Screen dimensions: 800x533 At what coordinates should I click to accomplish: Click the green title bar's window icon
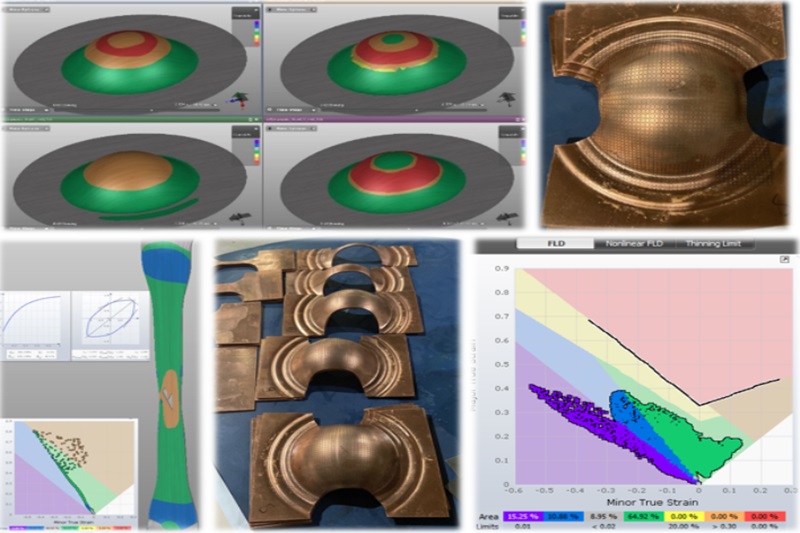[x=252, y=119]
